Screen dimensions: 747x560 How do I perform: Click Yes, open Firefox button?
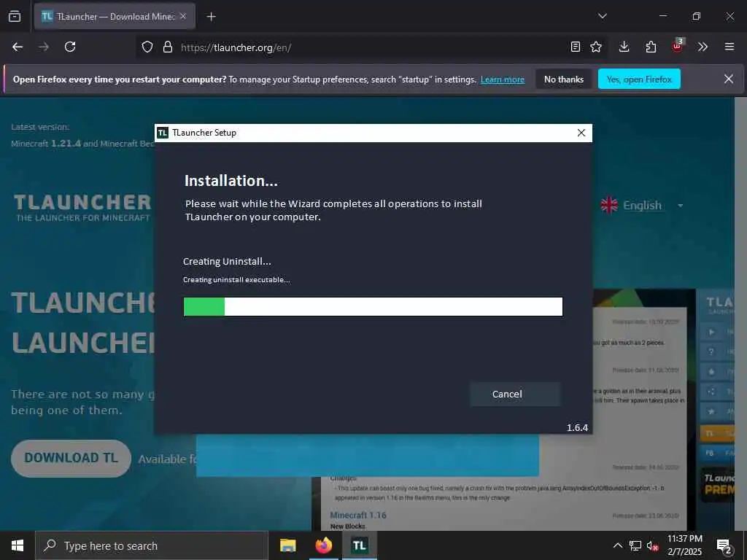(x=639, y=79)
